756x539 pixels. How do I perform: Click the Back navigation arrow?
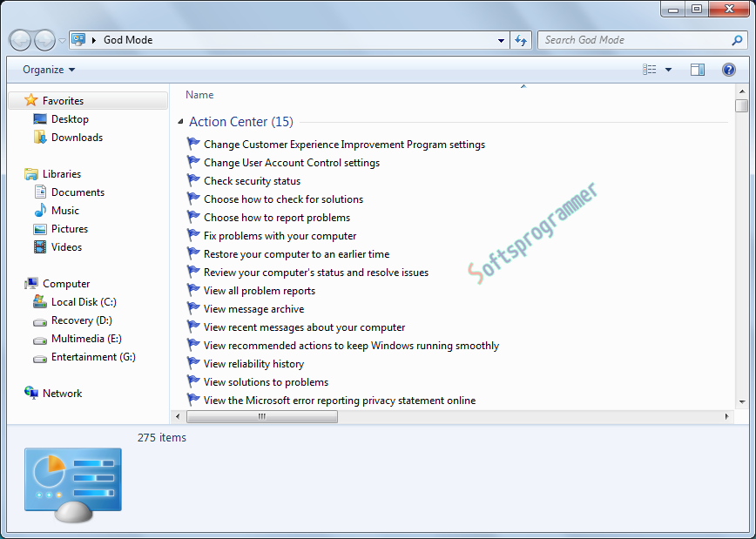(x=19, y=39)
